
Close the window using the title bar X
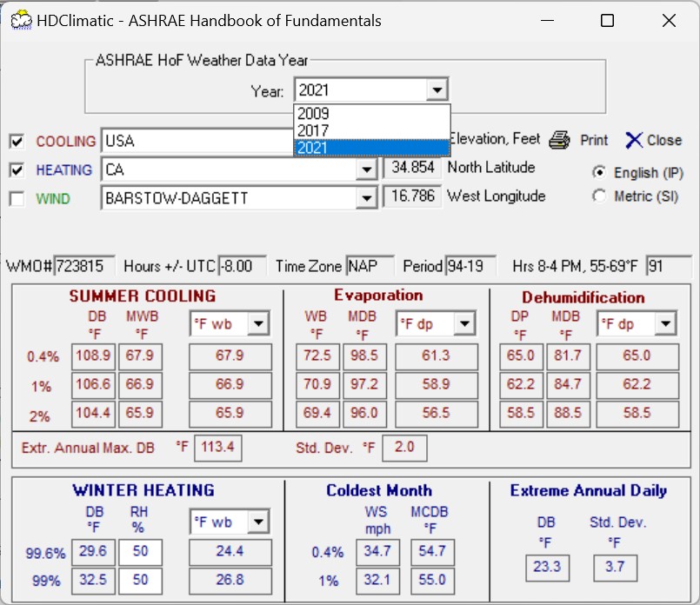[x=669, y=21]
